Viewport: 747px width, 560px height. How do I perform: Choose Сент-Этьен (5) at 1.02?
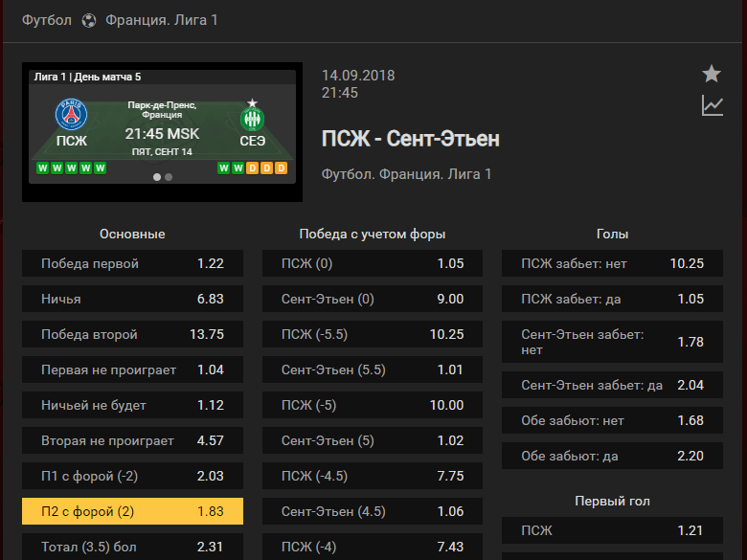coord(373,440)
